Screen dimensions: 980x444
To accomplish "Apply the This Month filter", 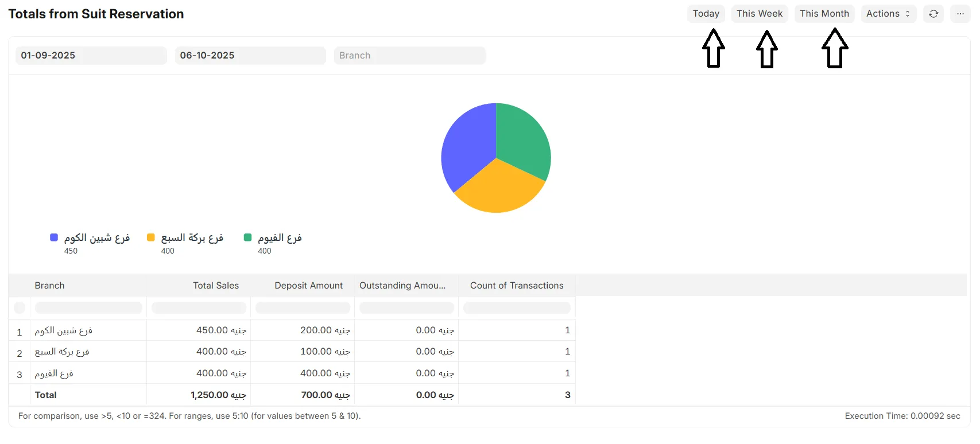I will click(824, 14).
